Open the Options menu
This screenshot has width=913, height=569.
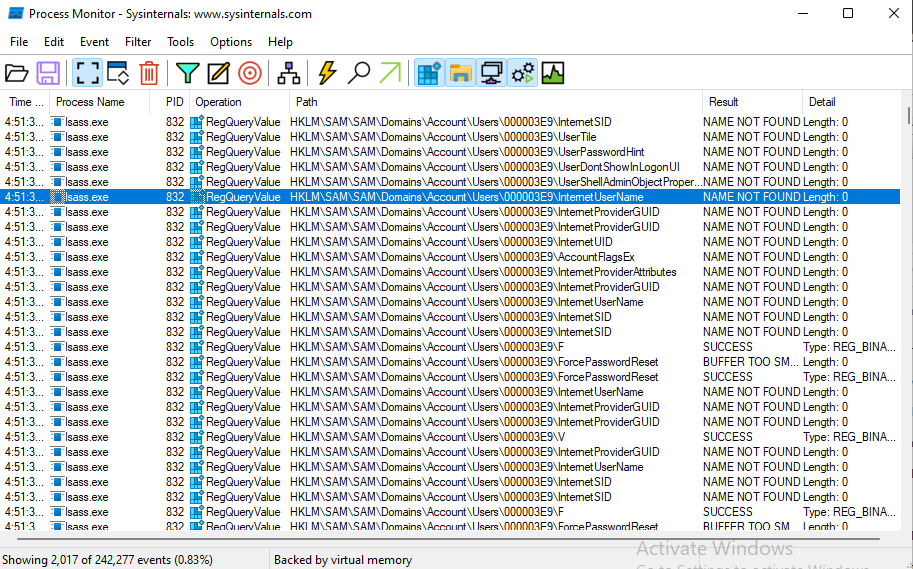tap(231, 42)
